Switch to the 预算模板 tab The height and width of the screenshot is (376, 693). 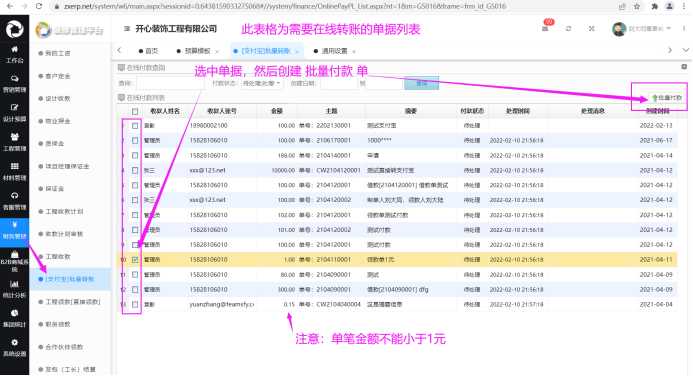click(x=197, y=51)
